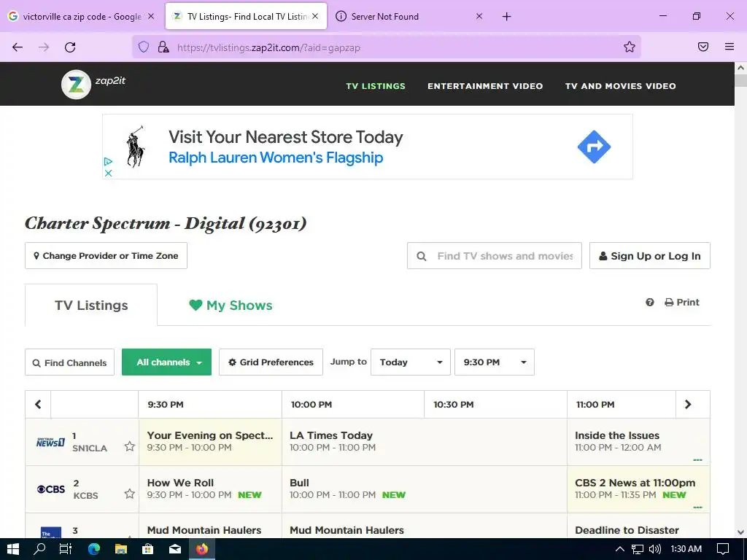Expand the All channels dropdown

click(167, 362)
